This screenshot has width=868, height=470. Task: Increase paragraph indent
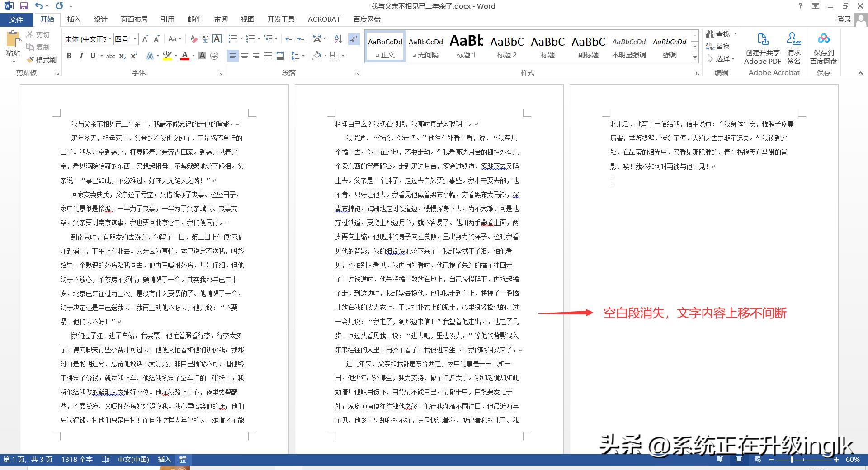pos(301,39)
